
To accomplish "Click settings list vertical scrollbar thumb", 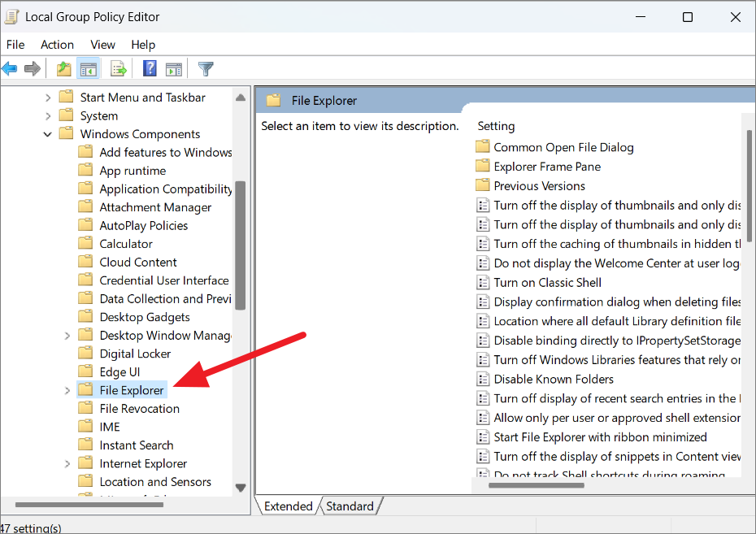I will 749,185.
